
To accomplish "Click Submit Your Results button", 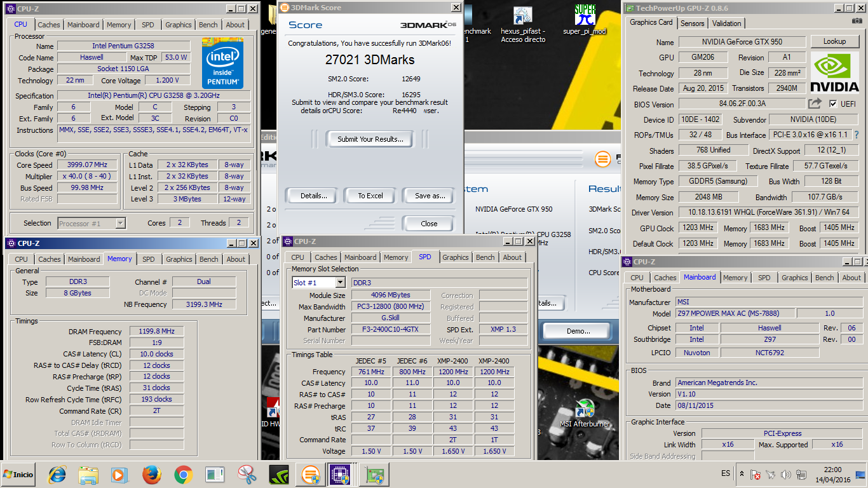I will click(370, 139).
